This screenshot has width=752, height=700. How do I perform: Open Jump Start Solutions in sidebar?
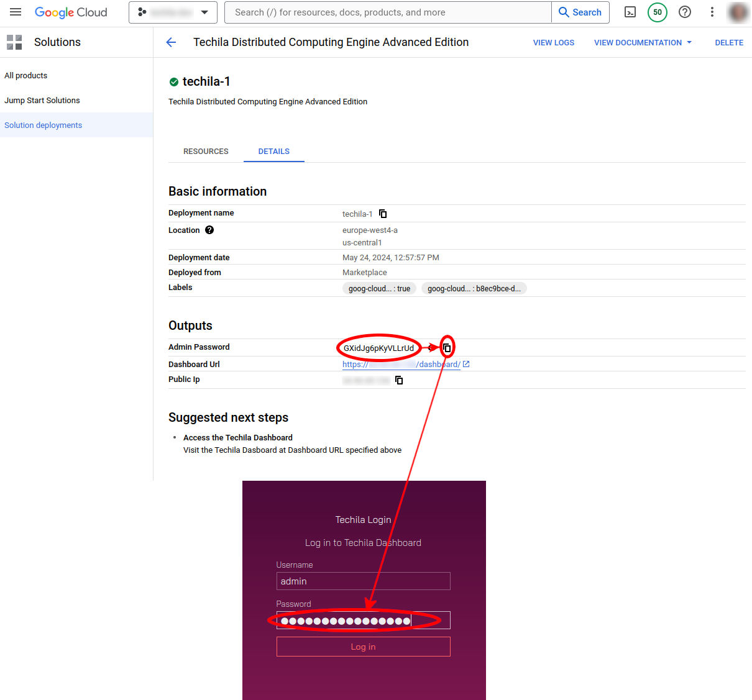[x=42, y=101]
